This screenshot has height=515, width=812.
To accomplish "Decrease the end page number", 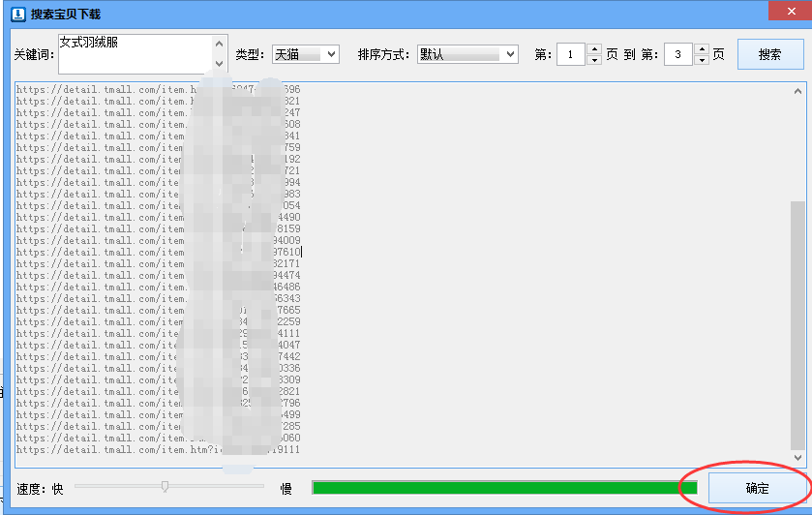I will tap(701, 60).
